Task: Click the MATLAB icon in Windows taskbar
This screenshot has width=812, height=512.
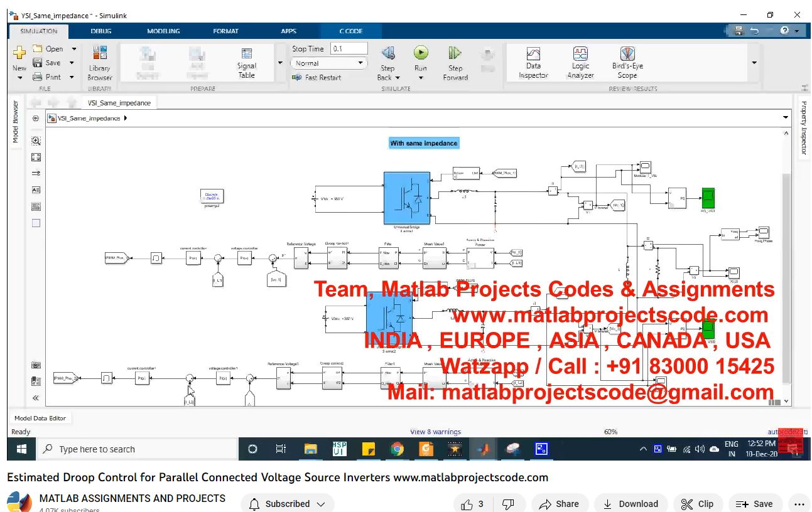Action: point(484,449)
